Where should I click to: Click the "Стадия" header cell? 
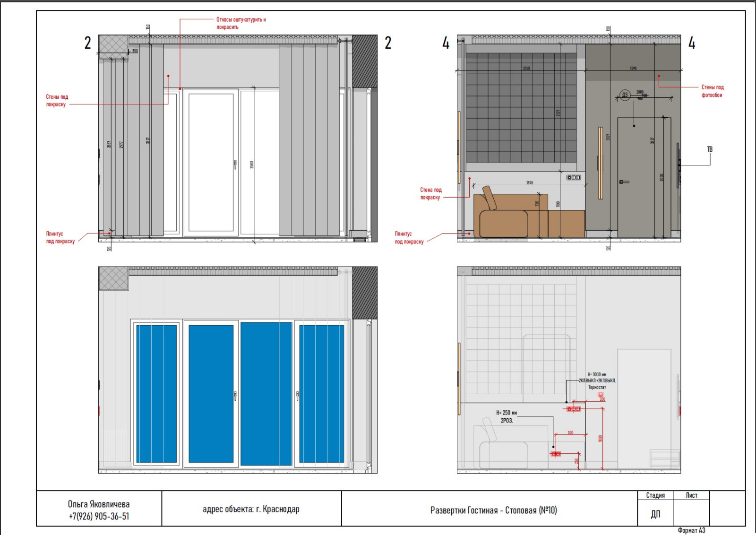[x=655, y=495]
